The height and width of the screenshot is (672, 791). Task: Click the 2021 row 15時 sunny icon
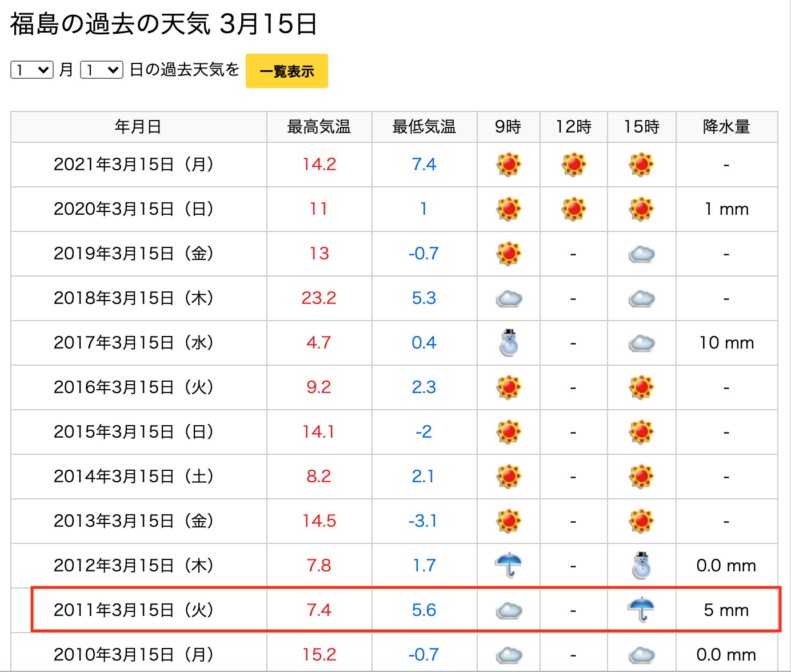[x=641, y=165]
